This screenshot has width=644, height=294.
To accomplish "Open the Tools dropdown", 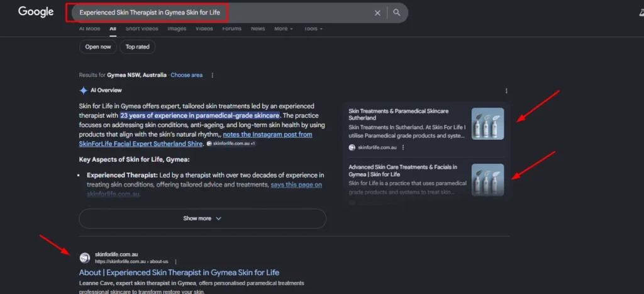I will pos(313,28).
